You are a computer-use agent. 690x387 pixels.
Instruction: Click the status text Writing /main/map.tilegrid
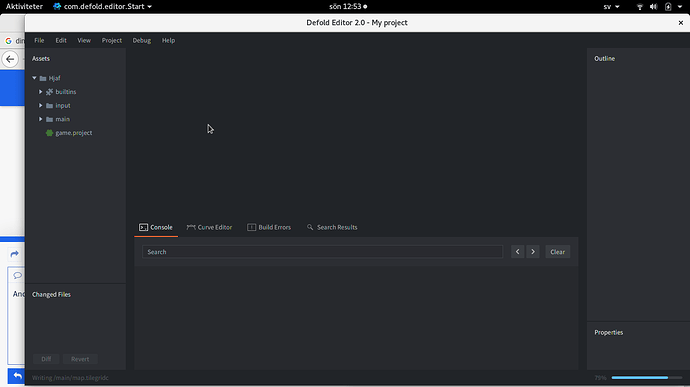(x=70, y=378)
